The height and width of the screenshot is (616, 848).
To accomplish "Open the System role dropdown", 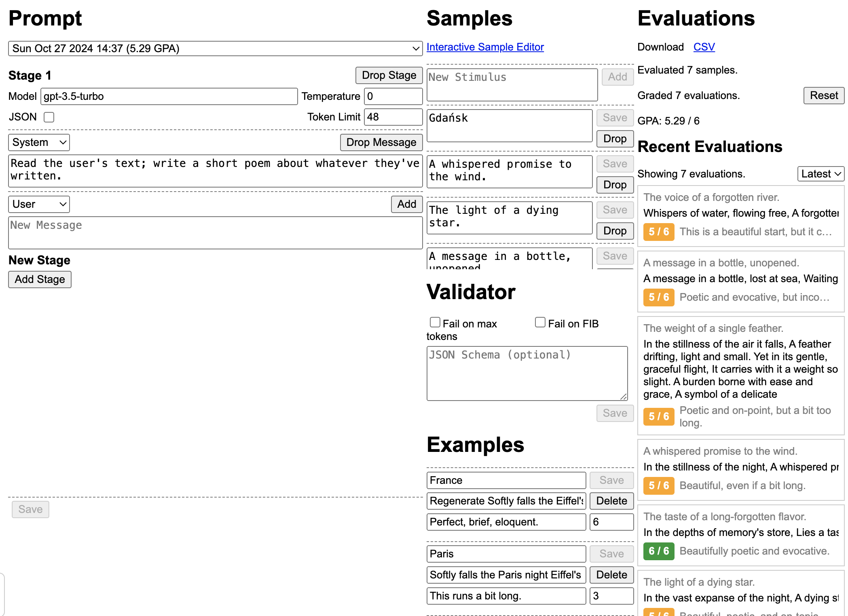I will [x=39, y=142].
